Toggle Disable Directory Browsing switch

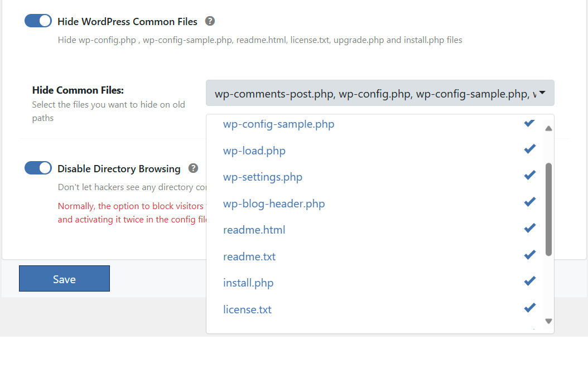click(38, 168)
